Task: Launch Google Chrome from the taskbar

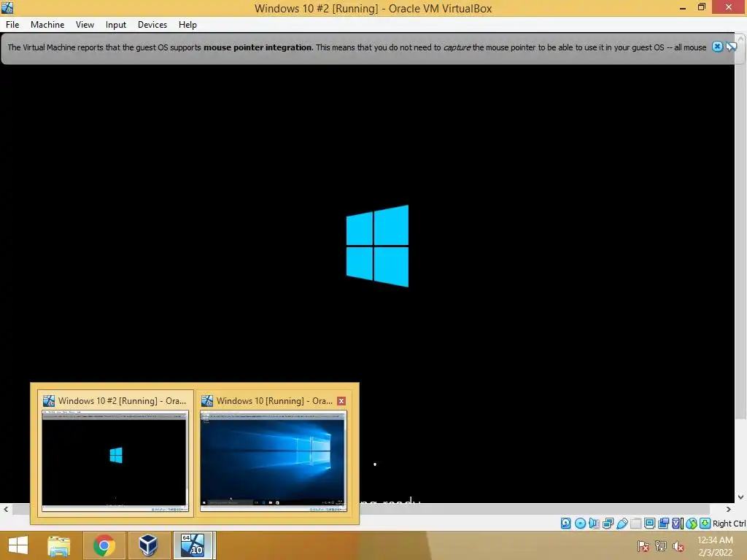Action: pos(104,545)
